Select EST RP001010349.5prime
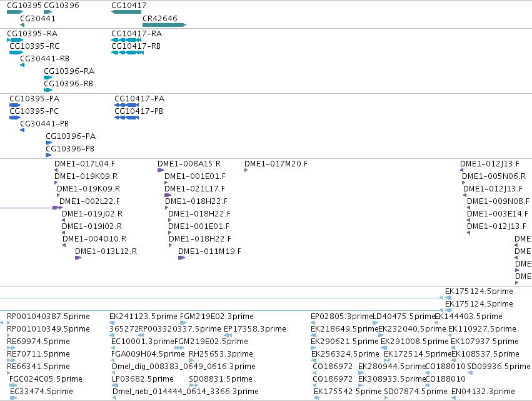 (49, 329)
